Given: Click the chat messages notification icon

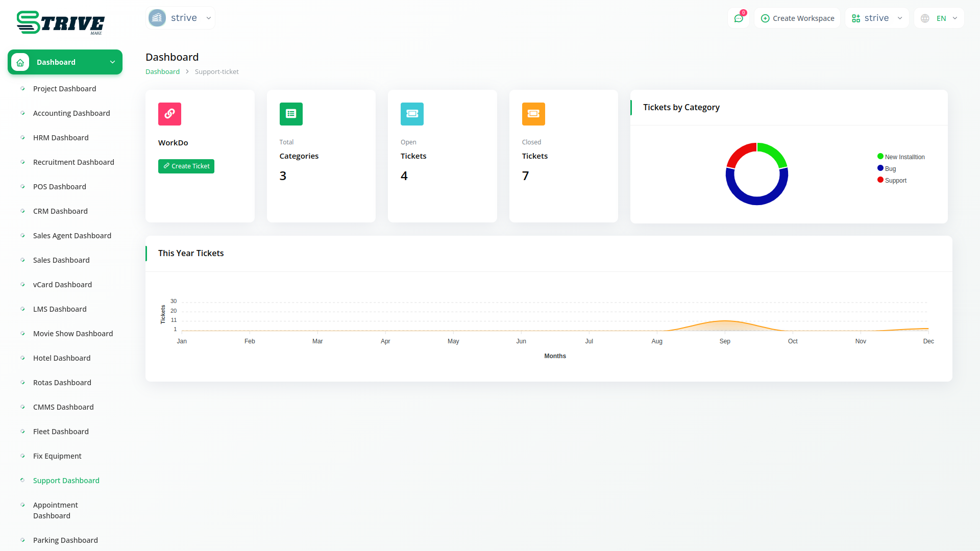Looking at the screenshot, I should [x=738, y=18].
